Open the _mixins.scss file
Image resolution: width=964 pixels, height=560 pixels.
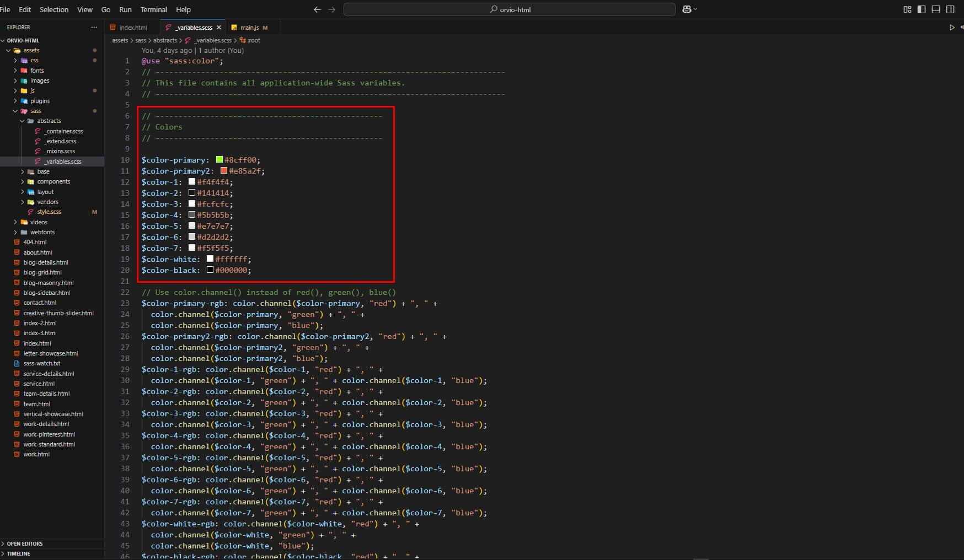click(x=60, y=151)
